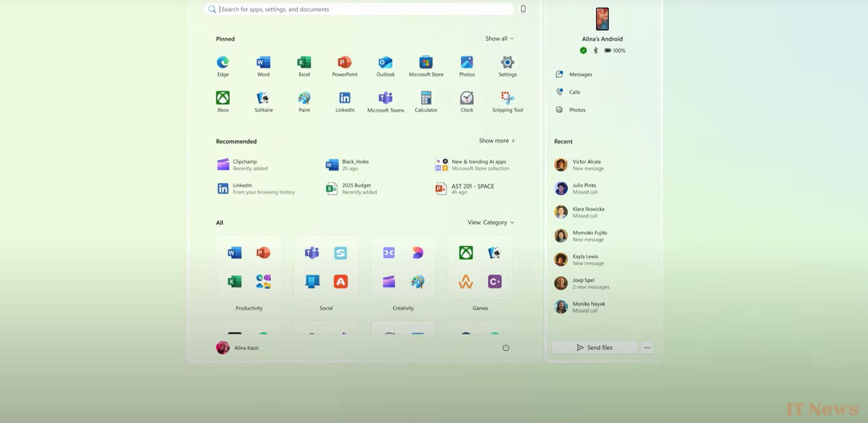
Task: Launch Microsoft Teams pinned app
Action: click(x=385, y=102)
